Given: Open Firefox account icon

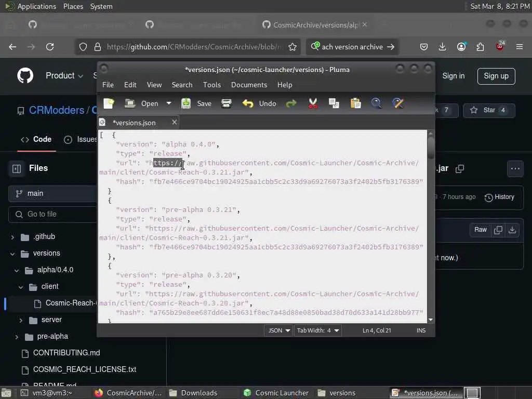Looking at the screenshot, I should point(461,47).
